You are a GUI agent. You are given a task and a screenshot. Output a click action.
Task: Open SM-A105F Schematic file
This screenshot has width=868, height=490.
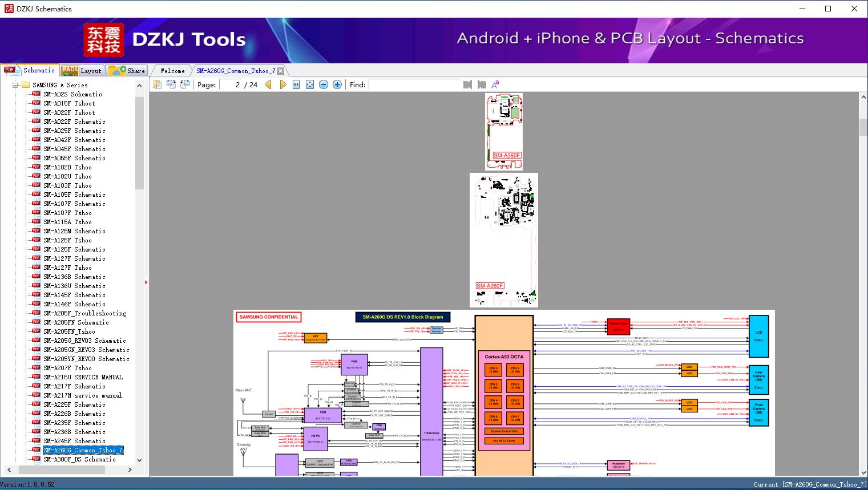pyautogui.click(x=74, y=195)
